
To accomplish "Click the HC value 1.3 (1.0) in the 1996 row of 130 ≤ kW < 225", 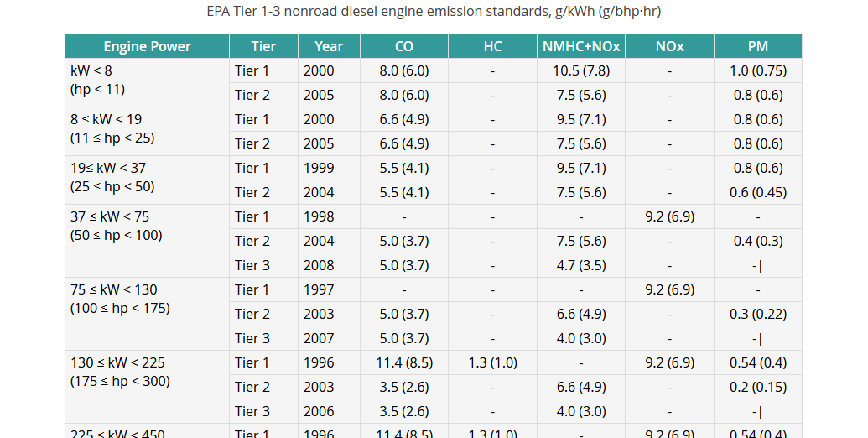I will click(x=492, y=363).
